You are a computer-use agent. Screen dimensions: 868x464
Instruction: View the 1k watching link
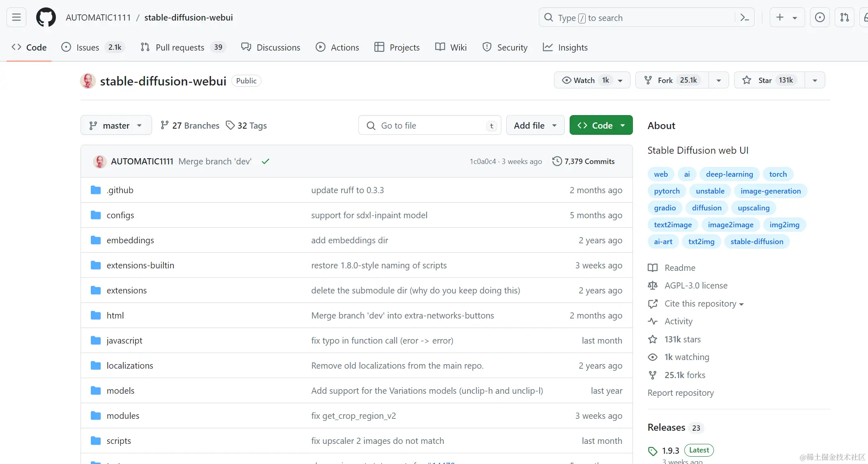tap(679, 357)
